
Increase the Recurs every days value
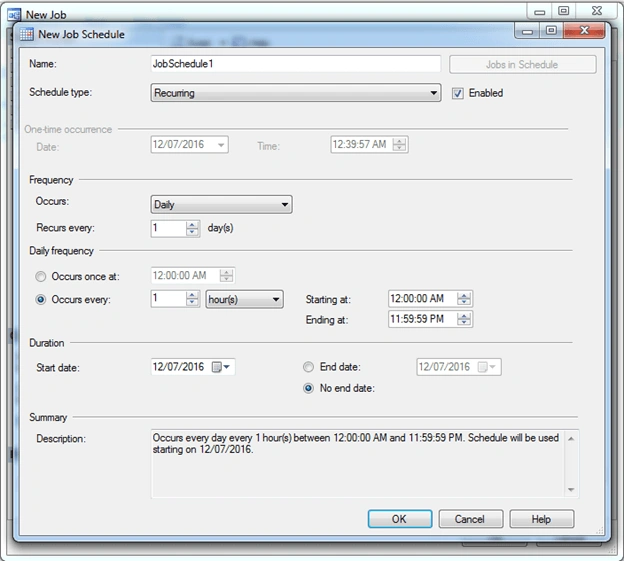pyautogui.click(x=192, y=225)
